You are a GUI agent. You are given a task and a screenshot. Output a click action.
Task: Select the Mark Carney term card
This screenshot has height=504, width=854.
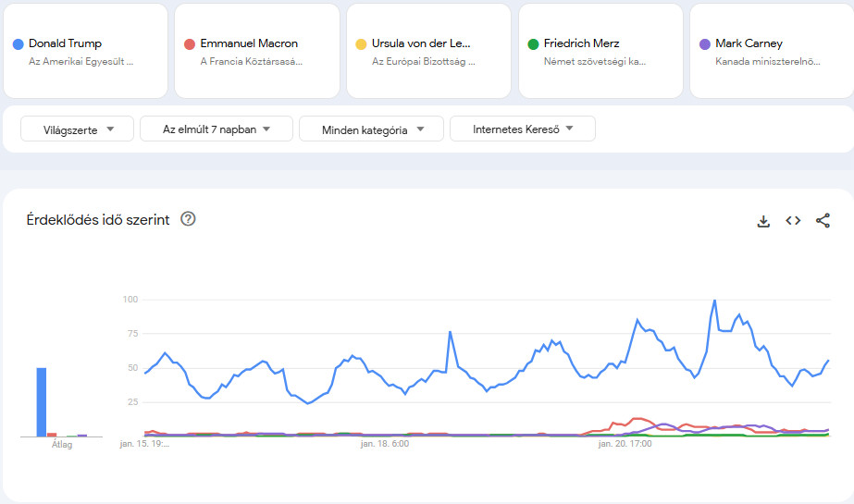tap(772, 51)
